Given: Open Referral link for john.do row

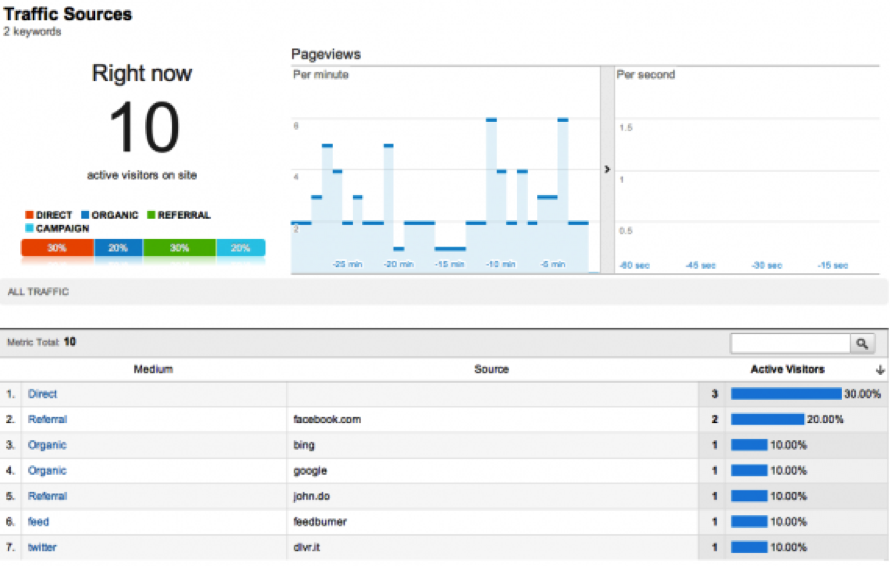Looking at the screenshot, I should 47,496.
